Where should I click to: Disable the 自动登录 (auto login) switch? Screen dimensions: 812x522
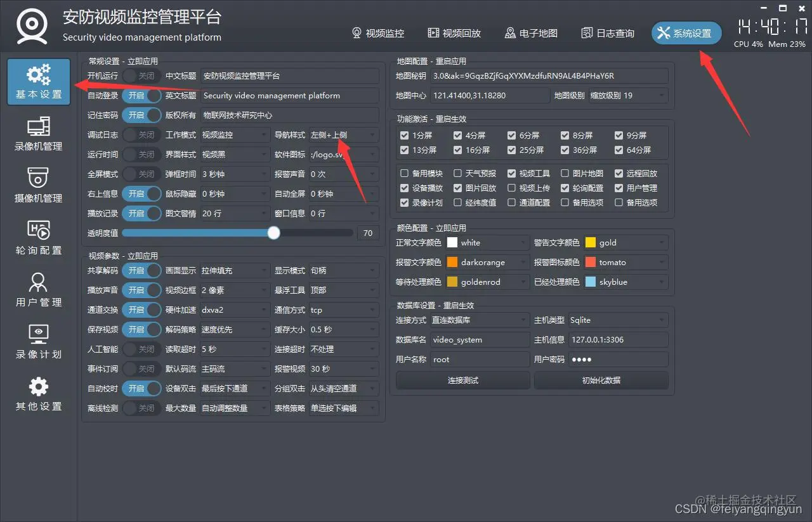[141, 95]
